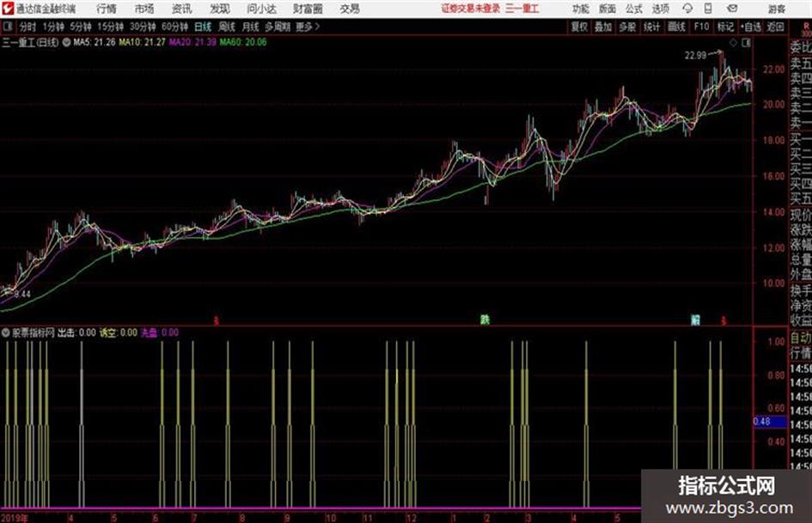Image resolution: width=812 pixels, height=523 pixels.
Task: Switch to 60分钟 period
Action: (x=175, y=27)
